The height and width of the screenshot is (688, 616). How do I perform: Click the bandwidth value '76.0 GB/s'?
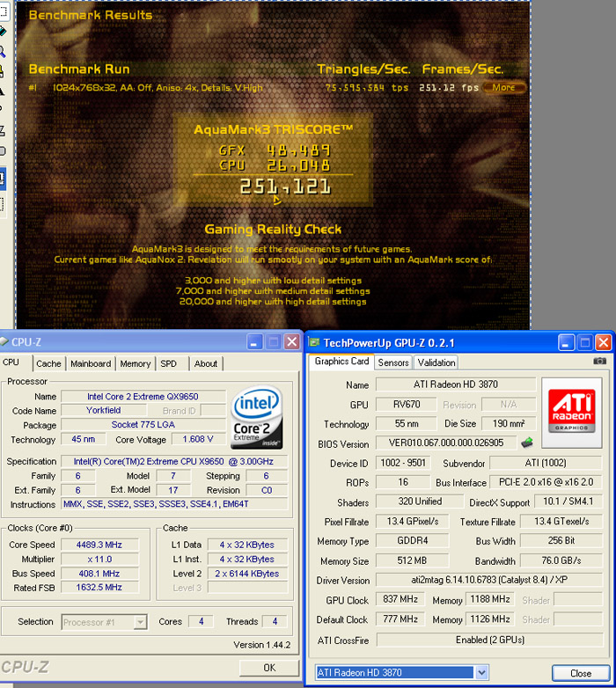tap(561, 560)
